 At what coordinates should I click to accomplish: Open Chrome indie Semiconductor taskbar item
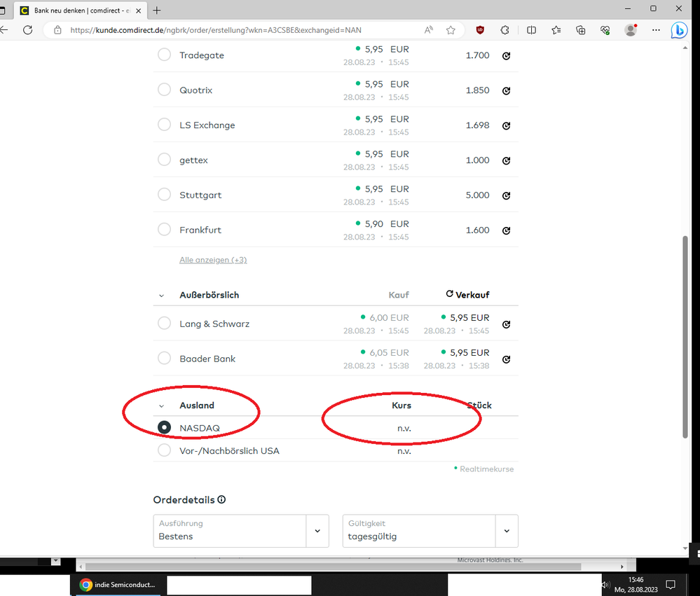[118, 585]
